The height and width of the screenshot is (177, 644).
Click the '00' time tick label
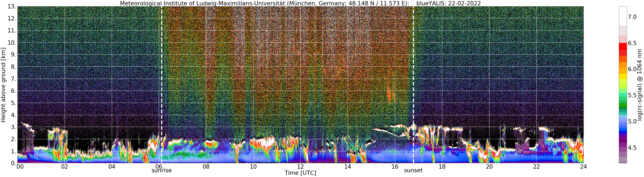(20, 166)
